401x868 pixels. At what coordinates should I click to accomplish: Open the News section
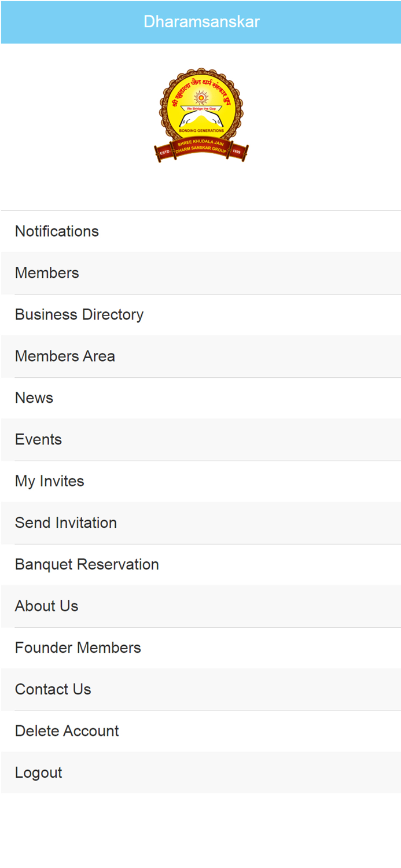(34, 398)
